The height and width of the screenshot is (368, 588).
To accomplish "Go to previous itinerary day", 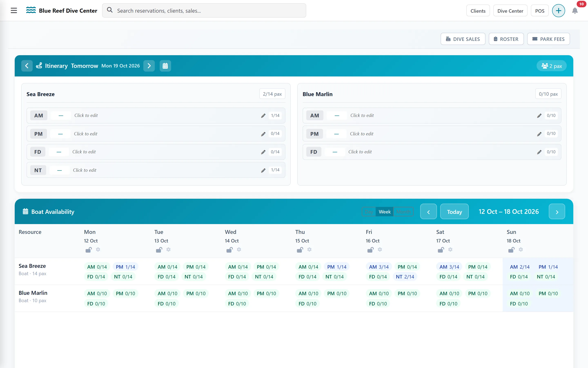I will click(27, 66).
